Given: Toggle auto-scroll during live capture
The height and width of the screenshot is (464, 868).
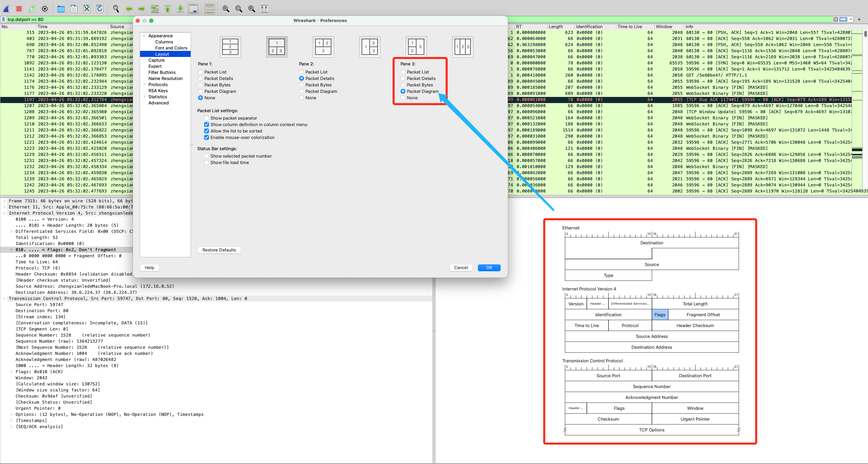Looking at the screenshot, I should point(193,8).
